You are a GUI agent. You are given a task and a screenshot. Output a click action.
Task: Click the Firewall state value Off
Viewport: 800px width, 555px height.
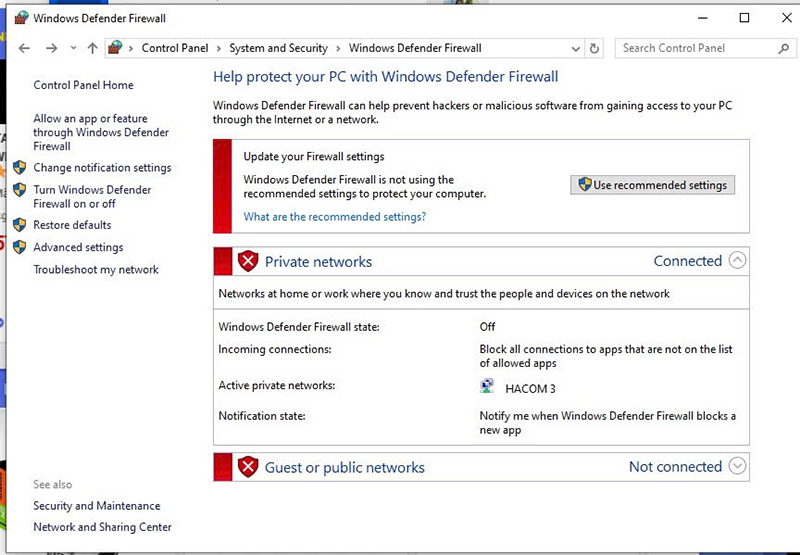pyautogui.click(x=487, y=327)
